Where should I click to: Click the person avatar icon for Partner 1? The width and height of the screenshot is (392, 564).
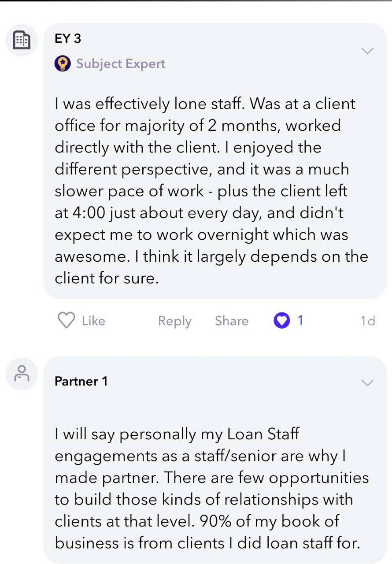point(21,374)
